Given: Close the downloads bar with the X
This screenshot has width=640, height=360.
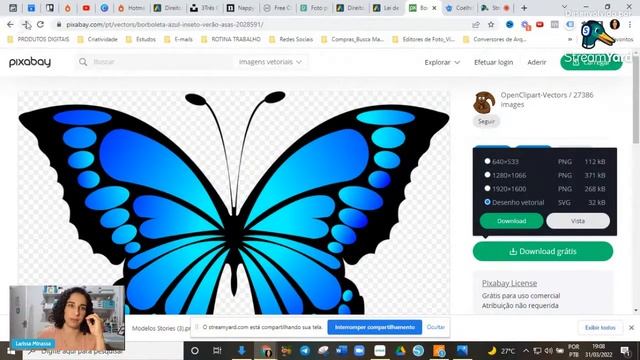Looking at the screenshot, I should [631, 327].
